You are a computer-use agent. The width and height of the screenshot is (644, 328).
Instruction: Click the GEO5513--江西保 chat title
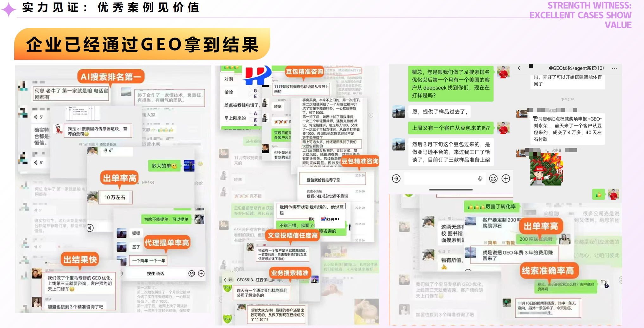pyautogui.click(x=253, y=280)
